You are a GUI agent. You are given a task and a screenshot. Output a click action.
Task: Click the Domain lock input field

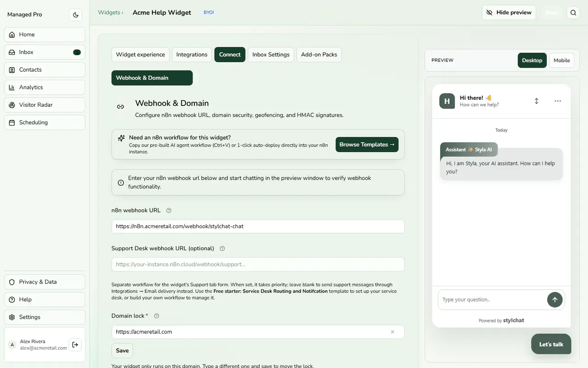[x=258, y=332]
